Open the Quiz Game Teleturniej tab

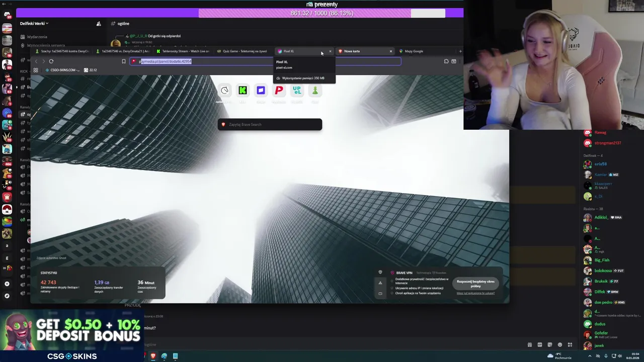pos(245,51)
